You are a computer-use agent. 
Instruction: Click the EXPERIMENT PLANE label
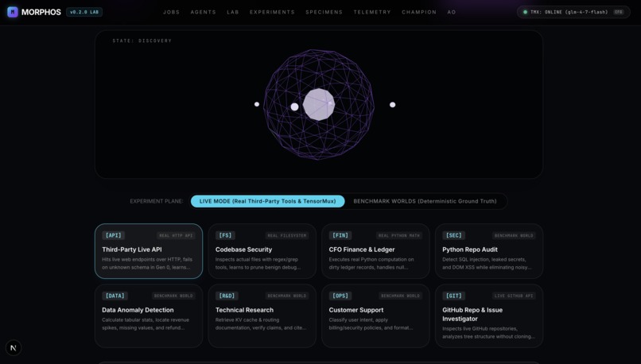coord(157,201)
